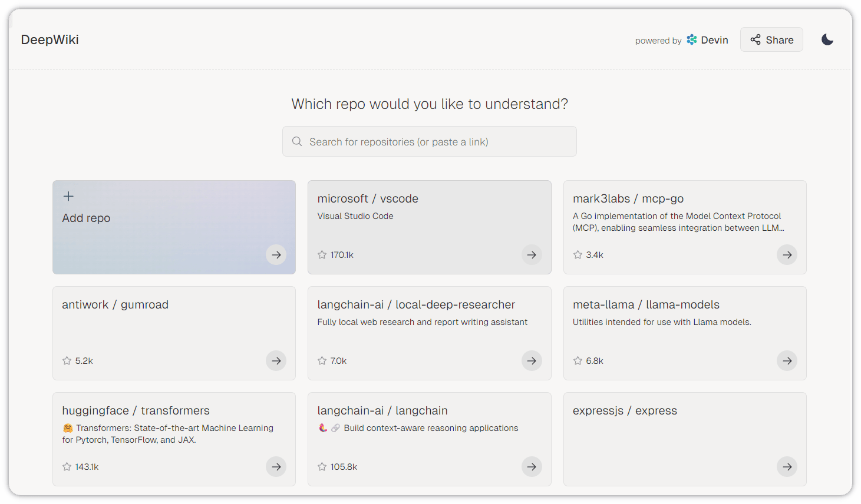Click star icon on langchain-ai / langchain
The image size is (861, 504).
322,467
